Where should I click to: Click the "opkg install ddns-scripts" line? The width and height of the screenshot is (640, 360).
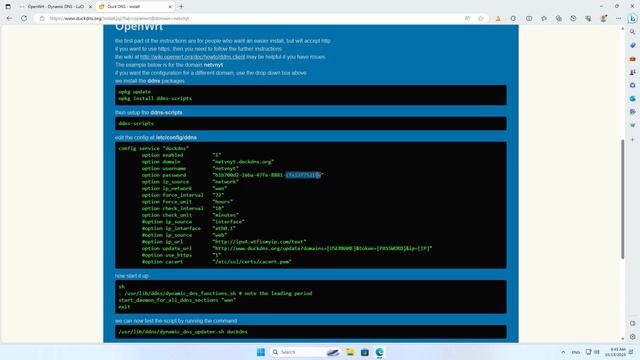tap(155, 98)
